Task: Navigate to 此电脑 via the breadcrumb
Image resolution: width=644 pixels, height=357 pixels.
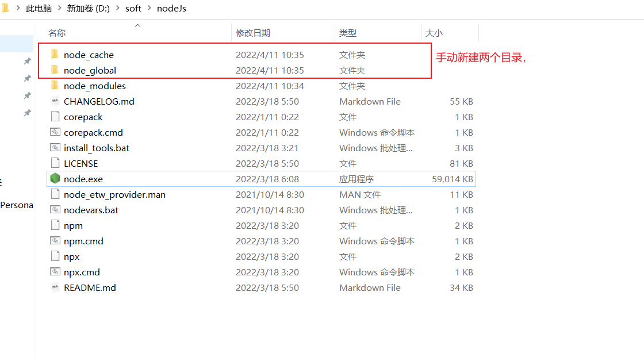Action: (x=39, y=8)
